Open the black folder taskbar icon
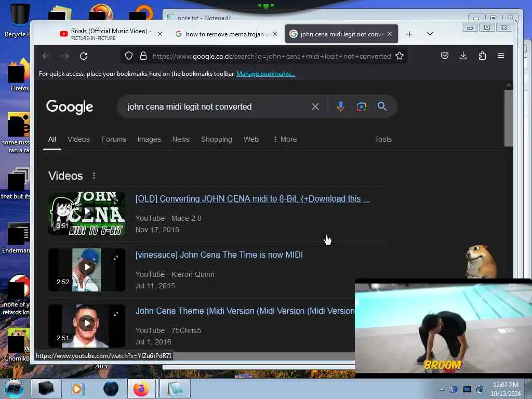532x399 pixels. 46,389
